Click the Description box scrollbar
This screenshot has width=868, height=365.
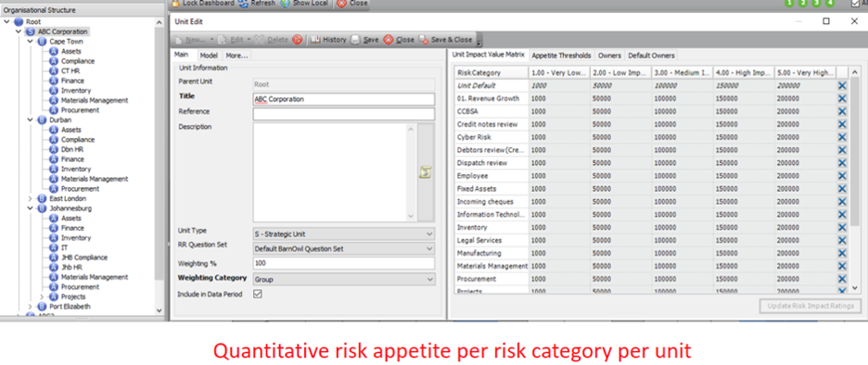410,172
